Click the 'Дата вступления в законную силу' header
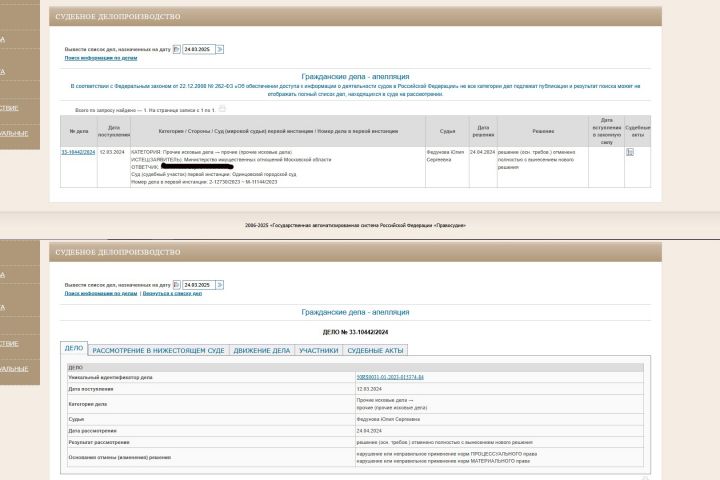This screenshot has width=720, height=480. point(607,131)
